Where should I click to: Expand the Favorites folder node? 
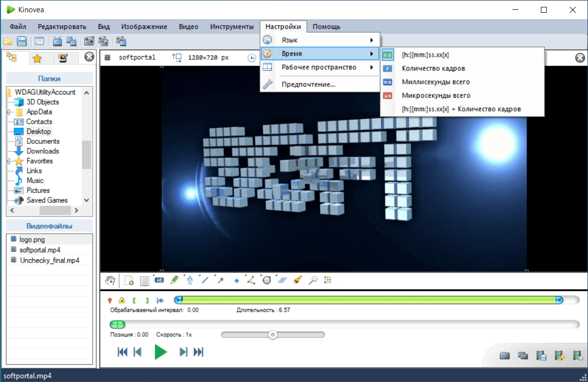coord(9,161)
